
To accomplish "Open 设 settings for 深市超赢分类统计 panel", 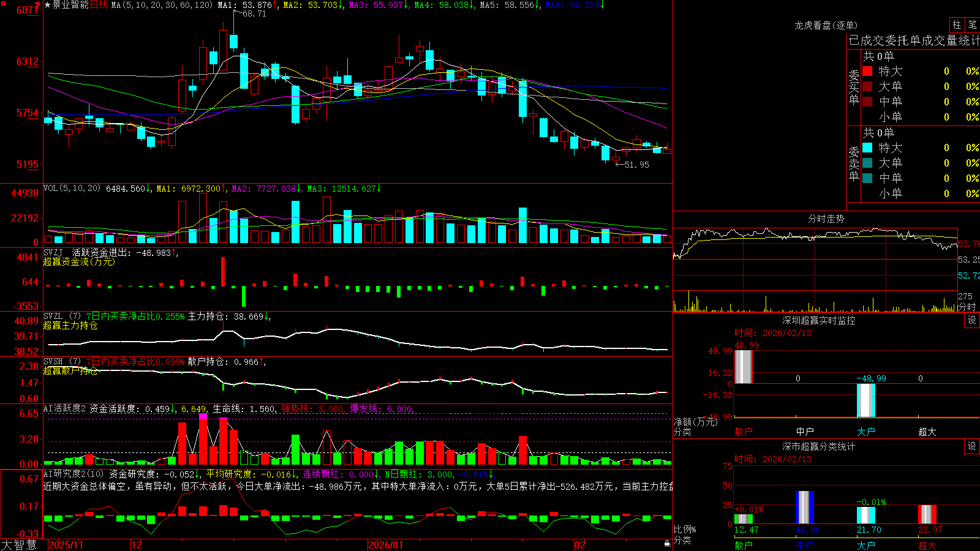I will [x=972, y=446].
